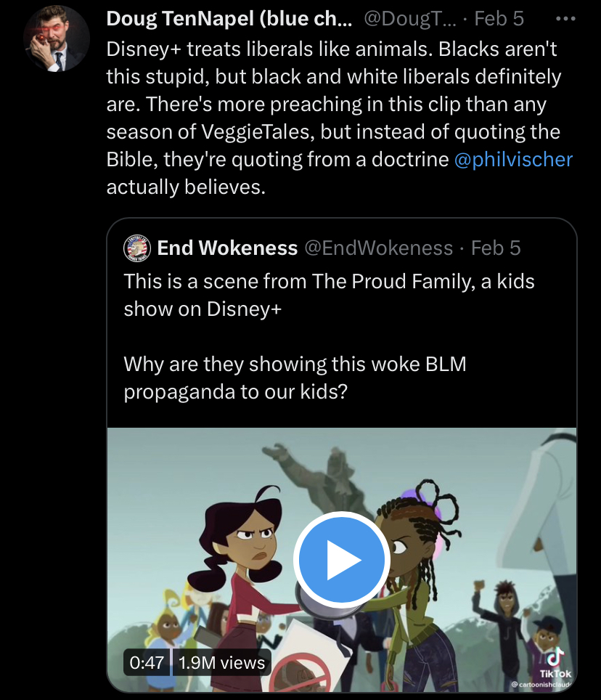Image resolution: width=601 pixels, height=700 pixels.
Task: Click the 0:47 video duration badge
Action: [147, 662]
